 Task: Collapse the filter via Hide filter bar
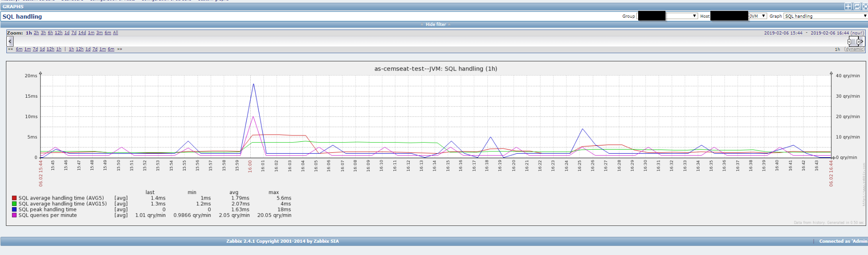click(436, 25)
